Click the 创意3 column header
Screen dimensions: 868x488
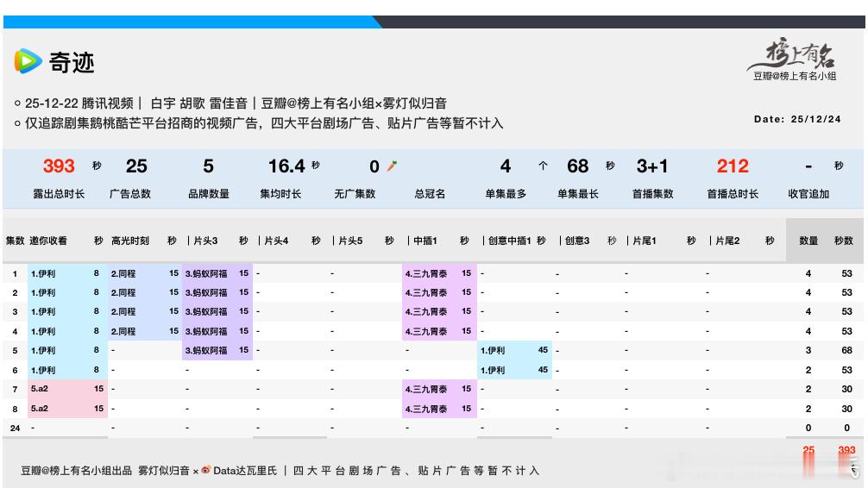[577, 241]
